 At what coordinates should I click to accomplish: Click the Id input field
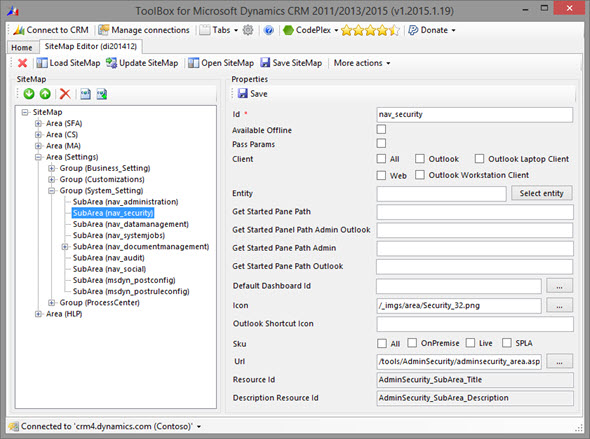coord(474,114)
